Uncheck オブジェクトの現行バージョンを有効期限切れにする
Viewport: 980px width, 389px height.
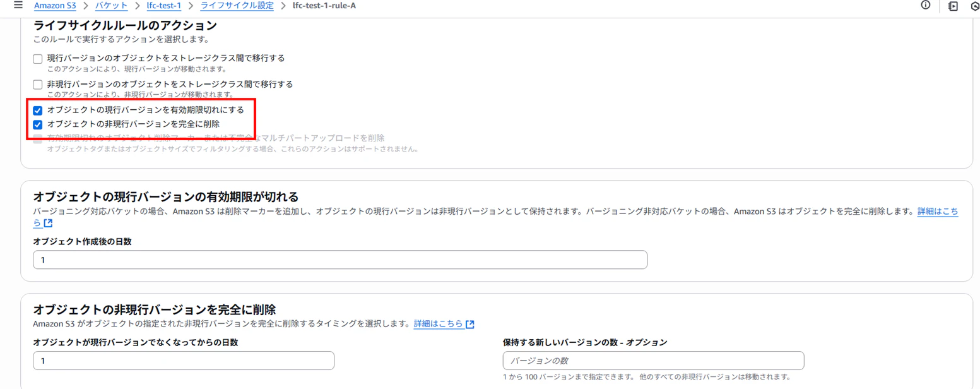click(37, 111)
